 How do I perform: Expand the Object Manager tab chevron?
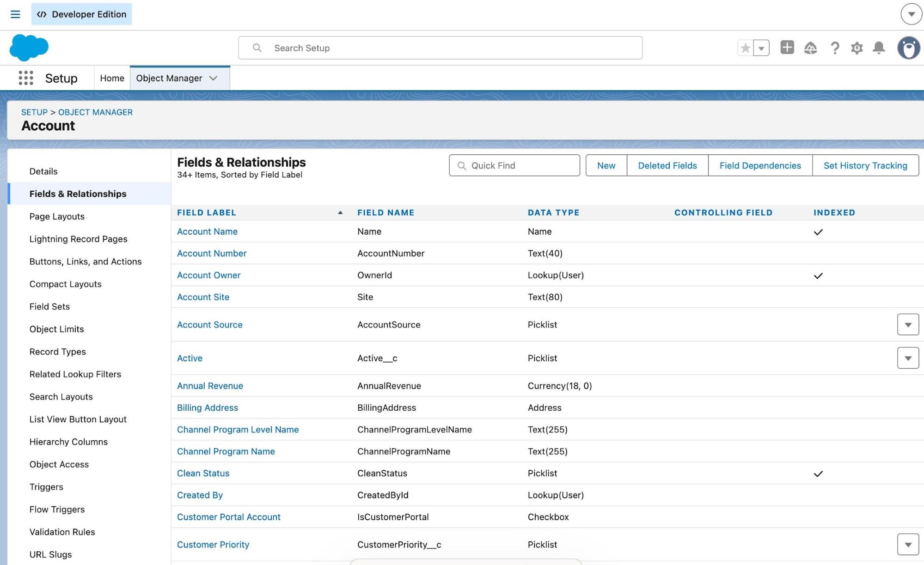click(214, 78)
